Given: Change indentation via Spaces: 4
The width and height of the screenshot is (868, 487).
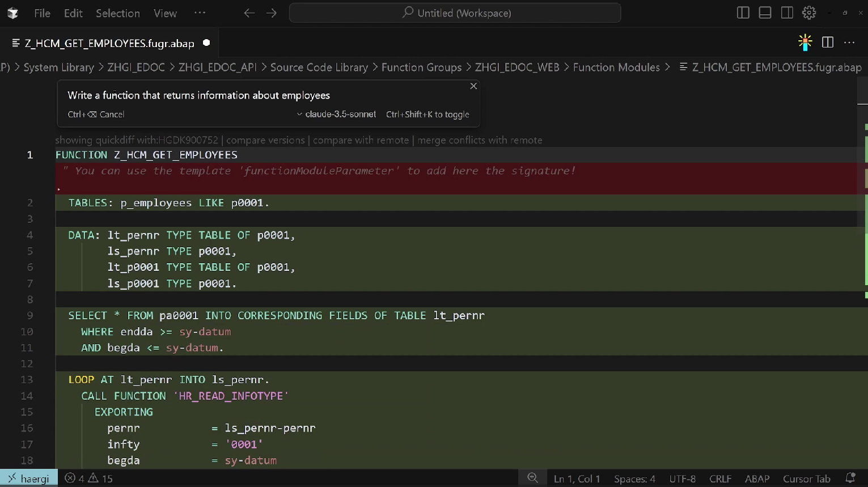Looking at the screenshot, I should tap(634, 478).
